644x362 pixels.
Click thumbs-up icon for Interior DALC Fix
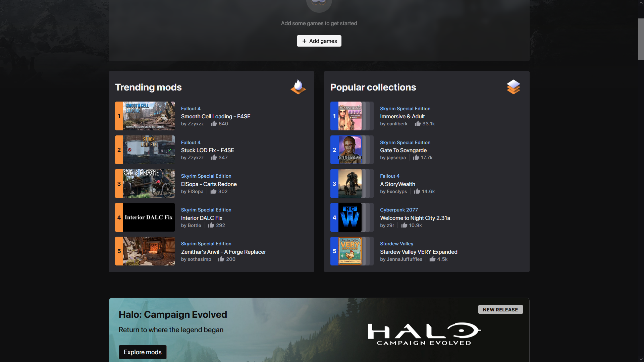(211, 225)
